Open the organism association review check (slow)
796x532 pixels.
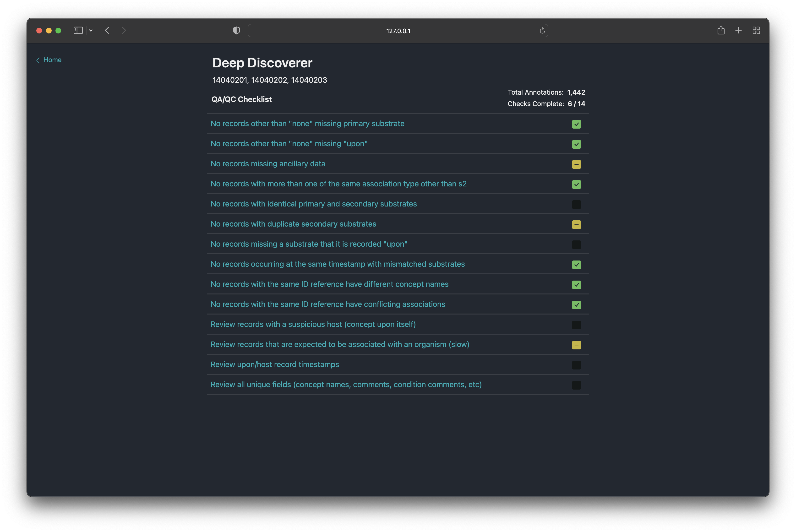[340, 344]
